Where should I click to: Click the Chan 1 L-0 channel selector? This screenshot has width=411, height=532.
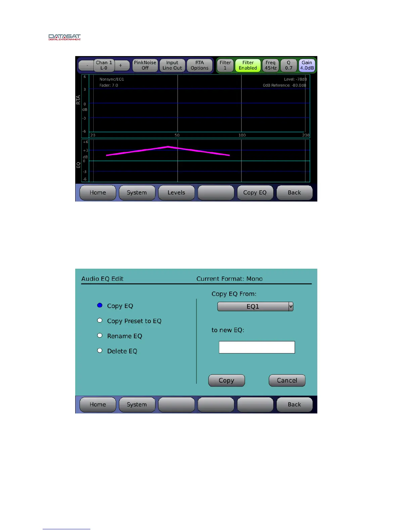point(104,65)
